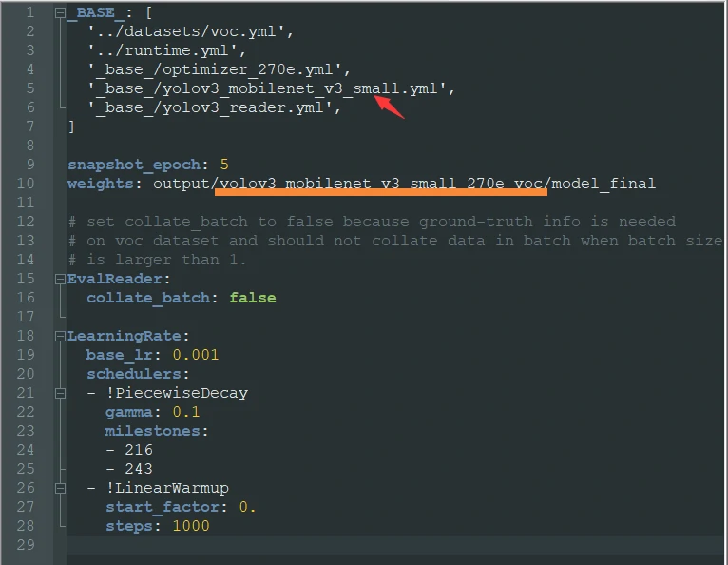Click the snapshot_epoch value 5
Image resolution: width=728 pixels, height=565 pixels.
[223, 165]
